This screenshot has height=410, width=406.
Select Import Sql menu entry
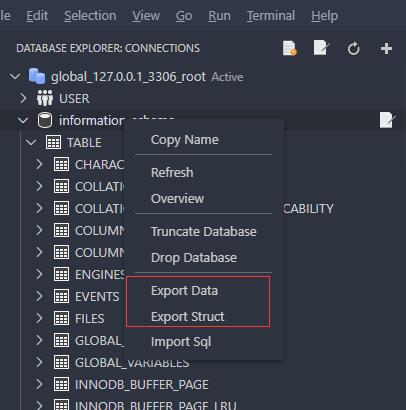coord(181,342)
